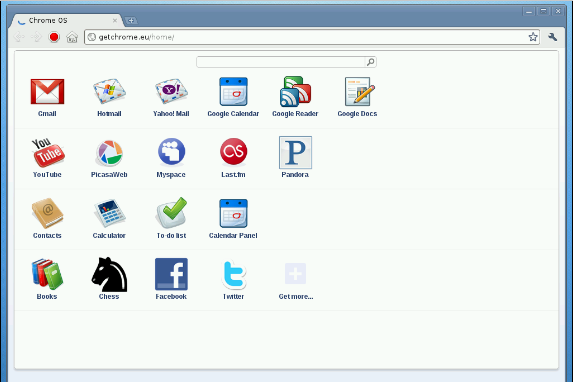Click the Twitter text label

234,296
